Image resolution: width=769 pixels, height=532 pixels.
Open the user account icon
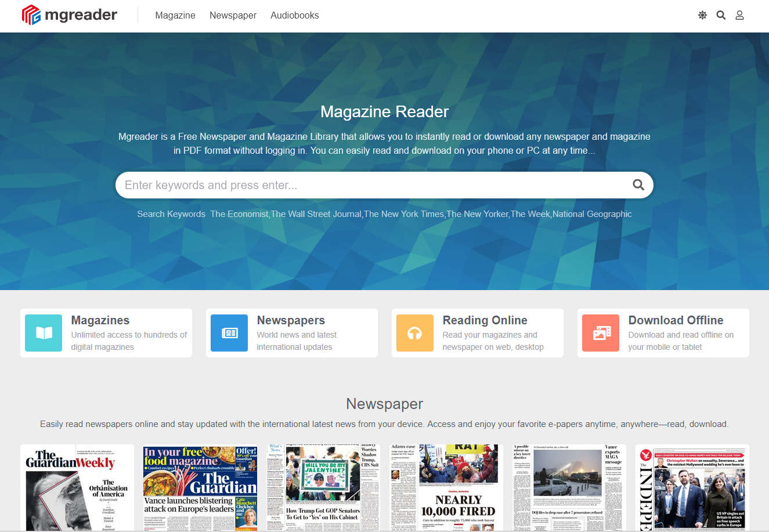(x=739, y=15)
